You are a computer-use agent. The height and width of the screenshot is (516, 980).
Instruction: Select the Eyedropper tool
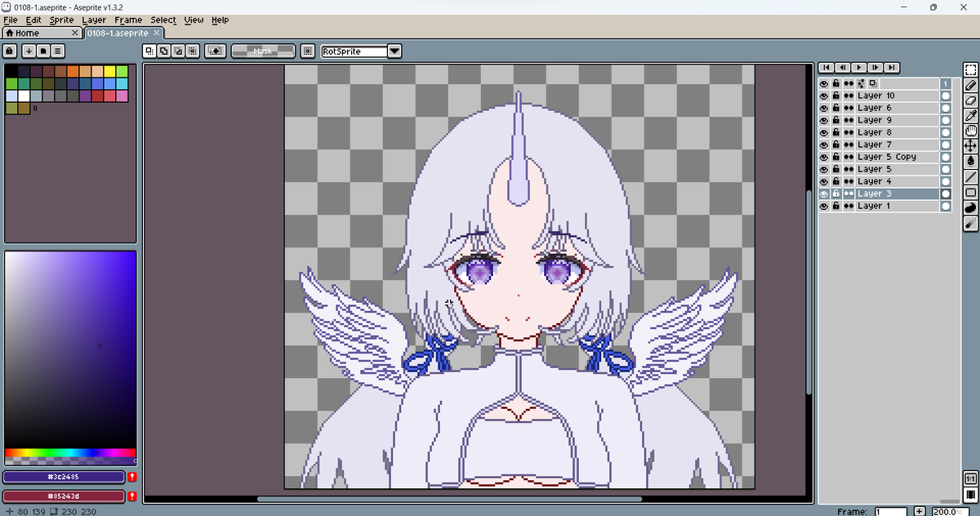pyautogui.click(x=971, y=115)
